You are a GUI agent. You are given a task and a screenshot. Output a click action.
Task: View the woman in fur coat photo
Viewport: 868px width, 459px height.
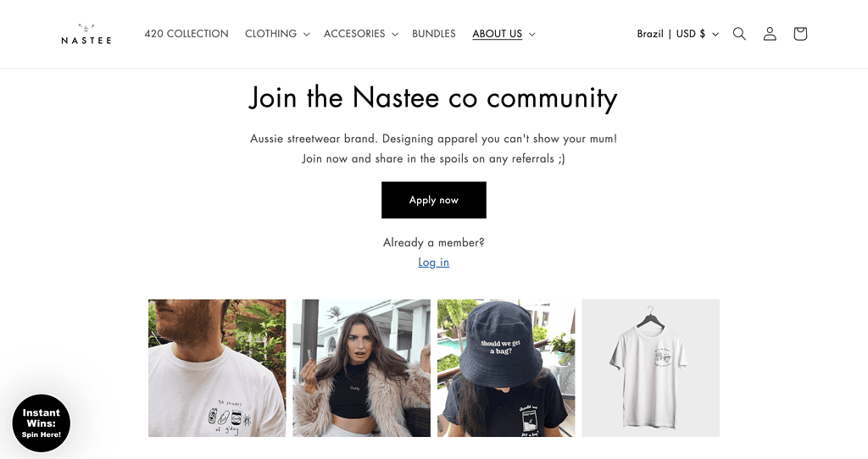(361, 368)
